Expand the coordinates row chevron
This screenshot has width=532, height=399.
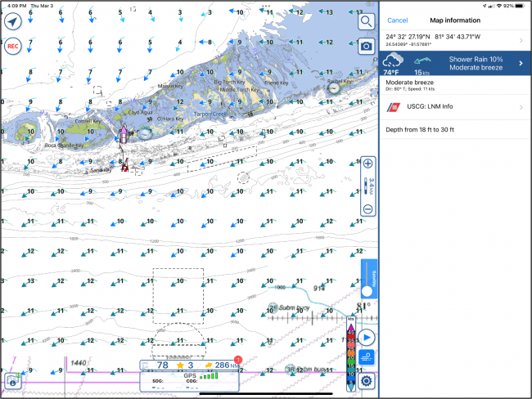coord(521,41)
